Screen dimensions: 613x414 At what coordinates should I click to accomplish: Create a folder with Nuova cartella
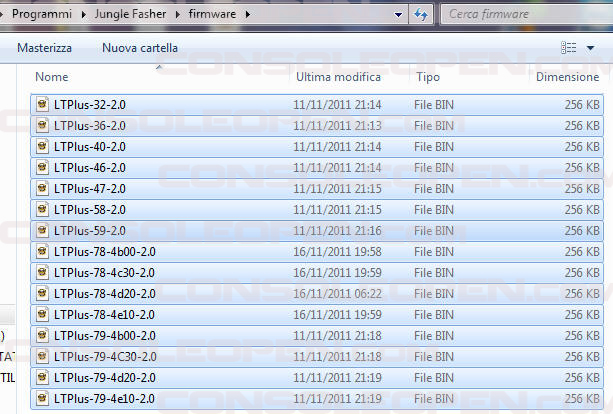tap(140, 48)
